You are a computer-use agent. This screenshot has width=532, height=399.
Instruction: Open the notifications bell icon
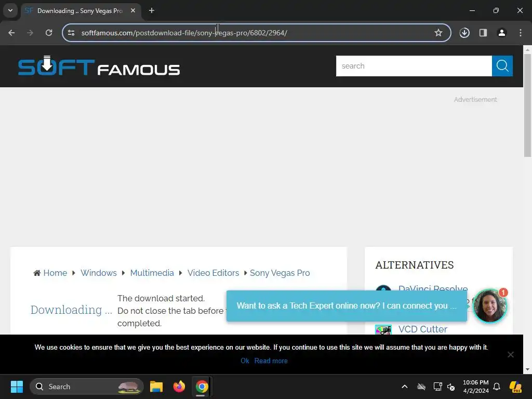point(497,387)
